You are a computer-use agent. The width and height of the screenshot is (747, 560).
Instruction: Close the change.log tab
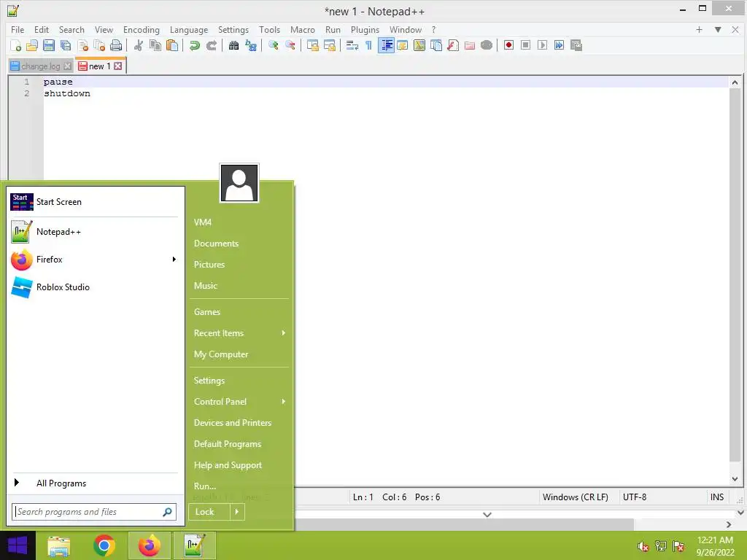(68, 66)
